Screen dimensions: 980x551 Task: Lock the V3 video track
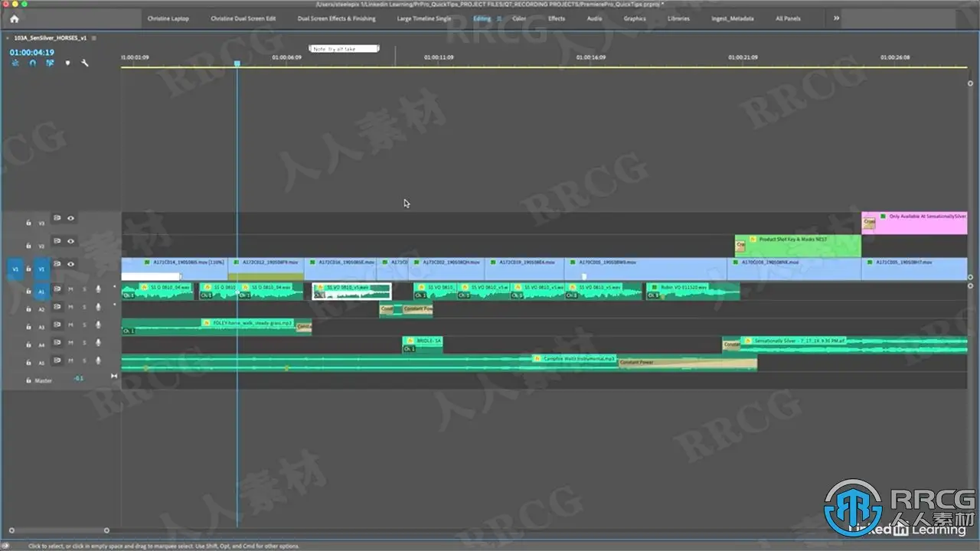pos(28,223)
